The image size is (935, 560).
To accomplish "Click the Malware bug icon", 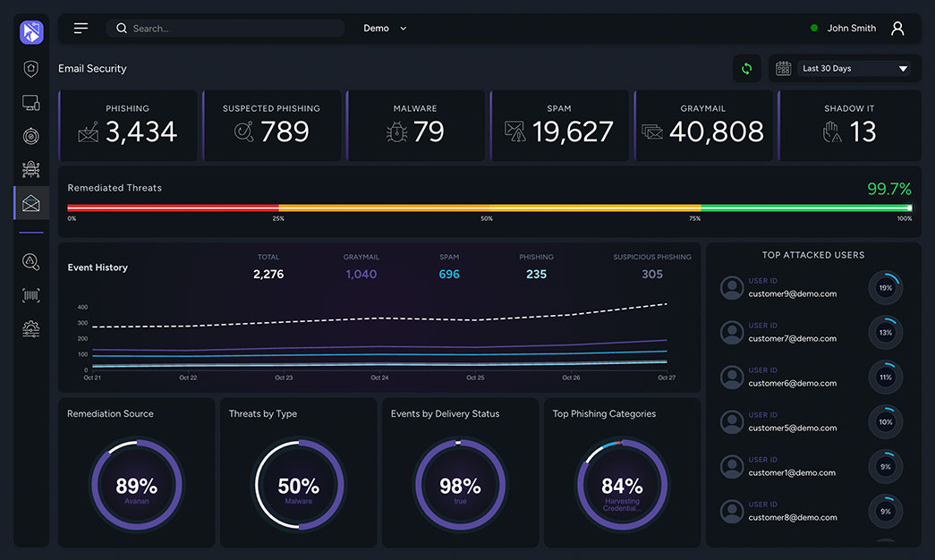I will click(x=396, y=132).
